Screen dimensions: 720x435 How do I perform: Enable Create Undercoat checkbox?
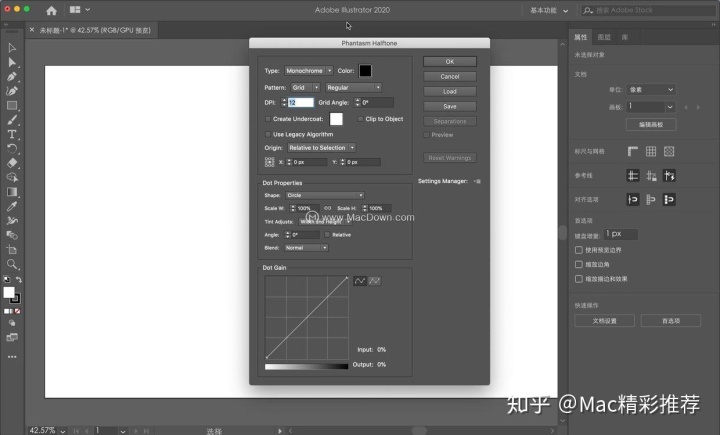point(268,119)
